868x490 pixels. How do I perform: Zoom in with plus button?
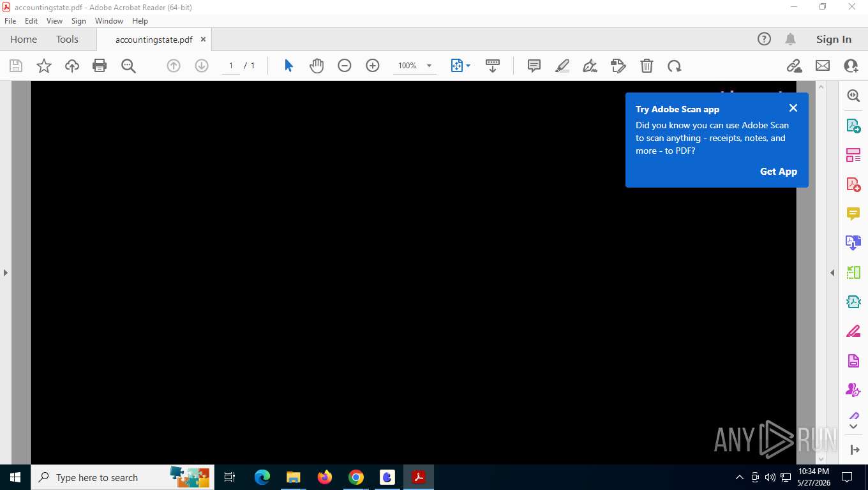[373, 66]
